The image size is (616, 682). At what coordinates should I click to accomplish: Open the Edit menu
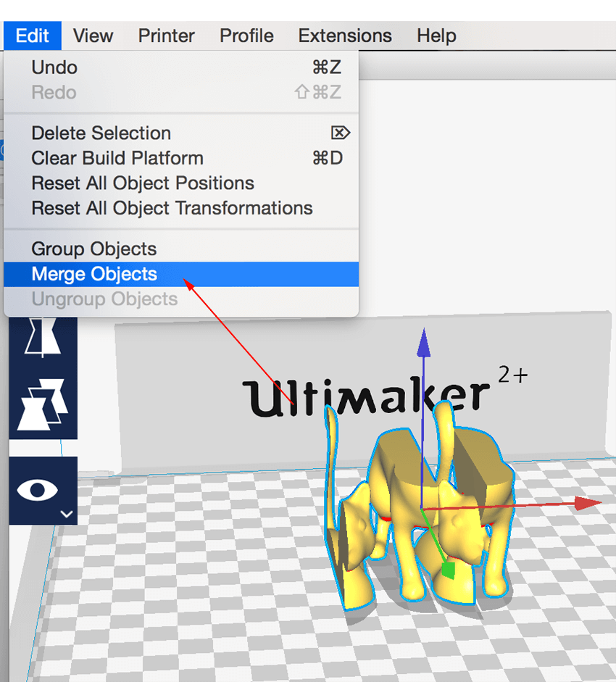(33, 36)
